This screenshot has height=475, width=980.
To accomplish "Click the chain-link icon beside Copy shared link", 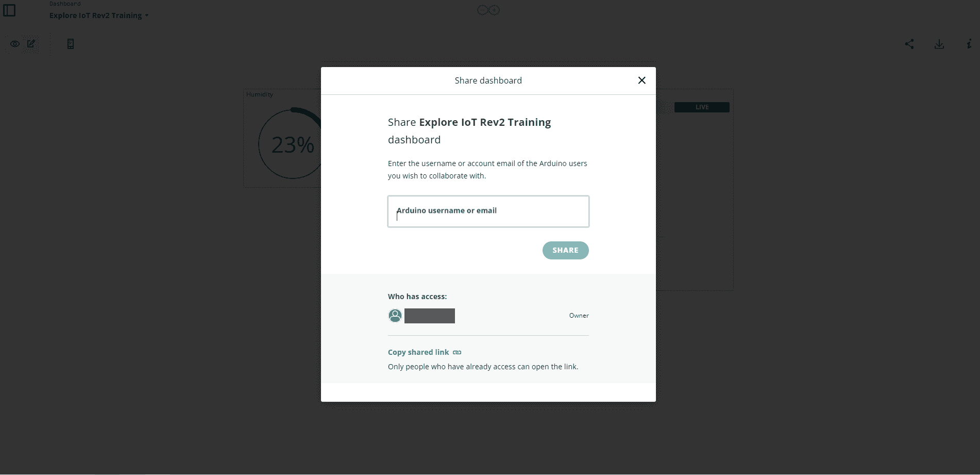I will click(x=457, y=352).
